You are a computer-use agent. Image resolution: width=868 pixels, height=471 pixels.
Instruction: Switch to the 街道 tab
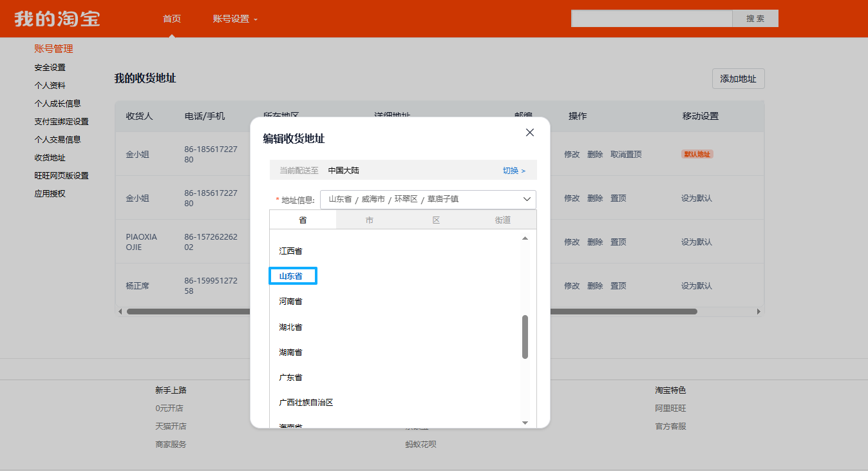point(503,220)
